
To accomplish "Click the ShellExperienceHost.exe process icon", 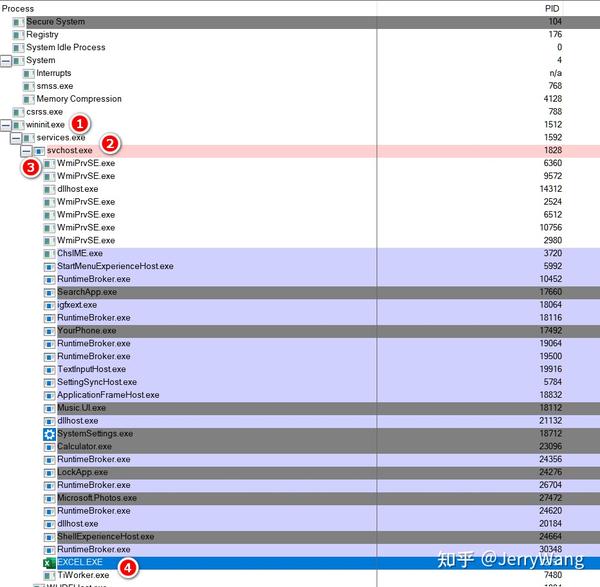I will click(x=49, y=537).
